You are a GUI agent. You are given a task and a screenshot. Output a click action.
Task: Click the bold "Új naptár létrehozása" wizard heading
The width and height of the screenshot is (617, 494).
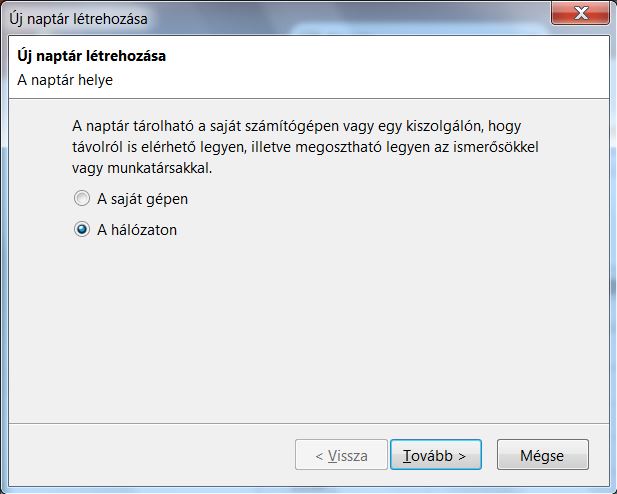pos(92,56)
